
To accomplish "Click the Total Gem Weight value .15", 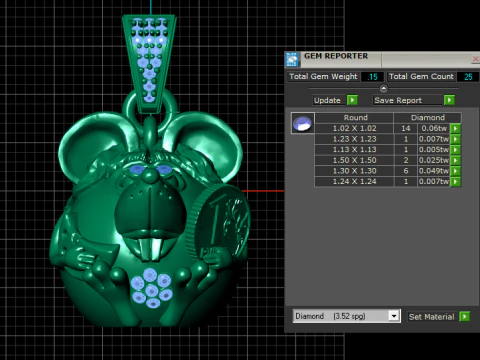I will click(372, 77).
